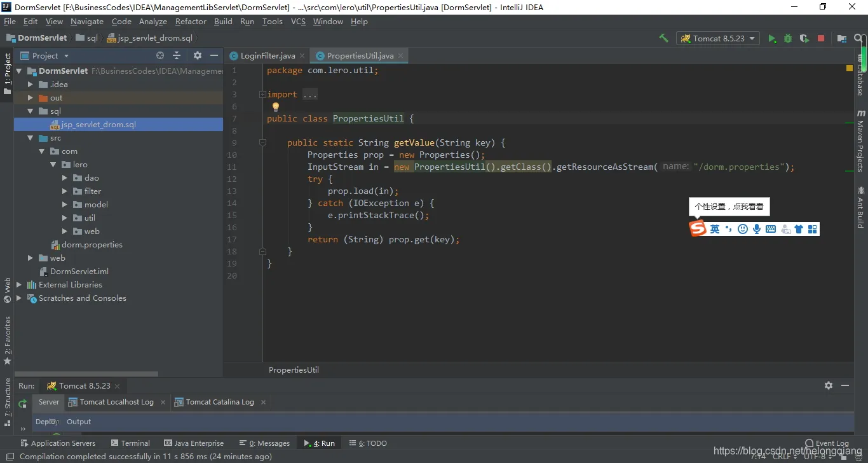Open Event Log

click(x=827, y=443)
